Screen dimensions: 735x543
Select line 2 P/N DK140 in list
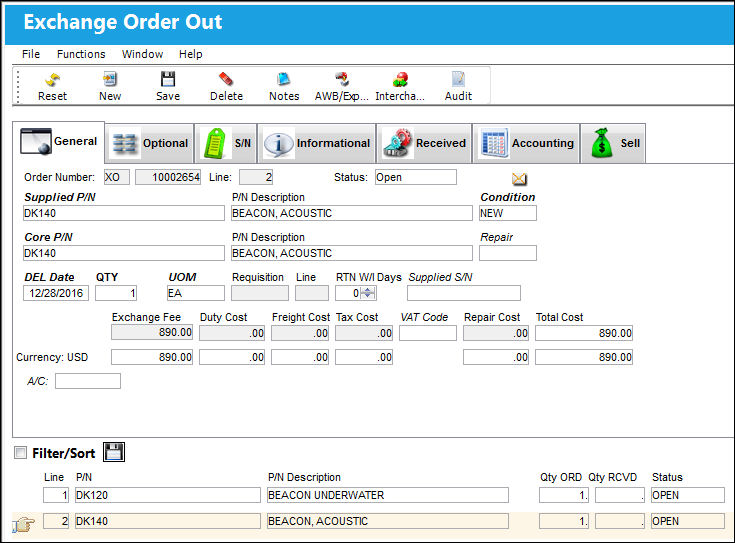[168, 521]
